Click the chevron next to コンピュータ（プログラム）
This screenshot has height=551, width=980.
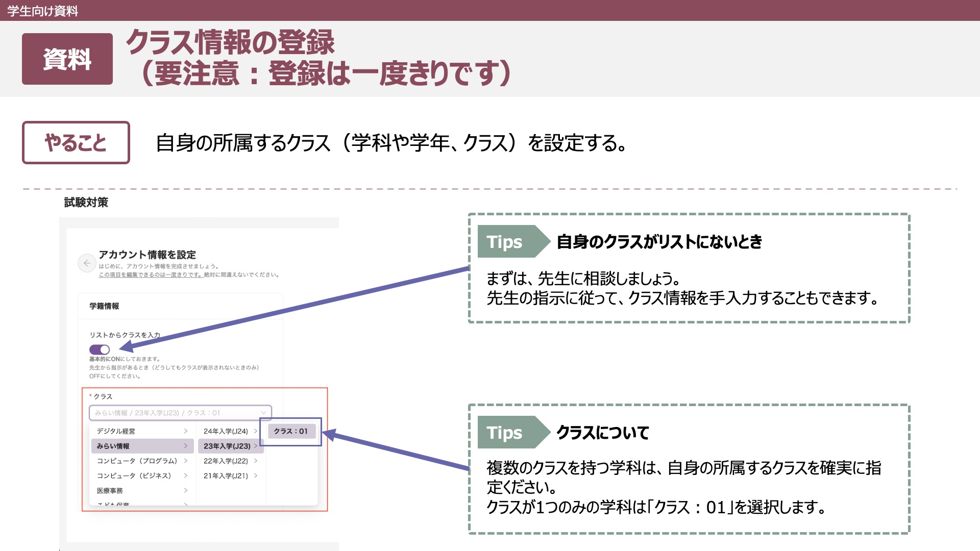[x=185, y=461]
